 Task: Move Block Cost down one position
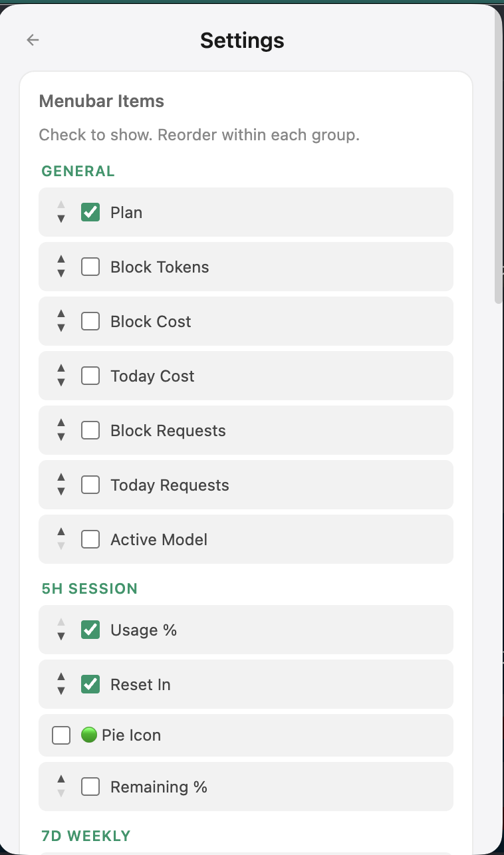click(x=61, y=328)
